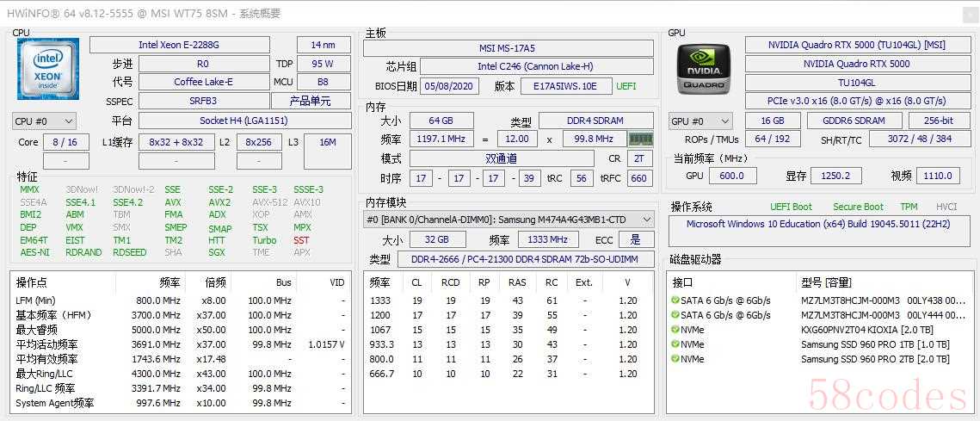The height and width of the screenshot is (421, 980).
Task: Click the NVIDIA Quadro logo
Action: point(703,67)
